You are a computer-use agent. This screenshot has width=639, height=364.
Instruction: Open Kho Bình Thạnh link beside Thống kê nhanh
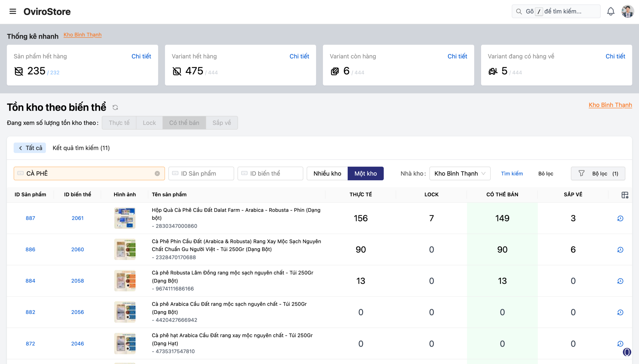[82, 35]
